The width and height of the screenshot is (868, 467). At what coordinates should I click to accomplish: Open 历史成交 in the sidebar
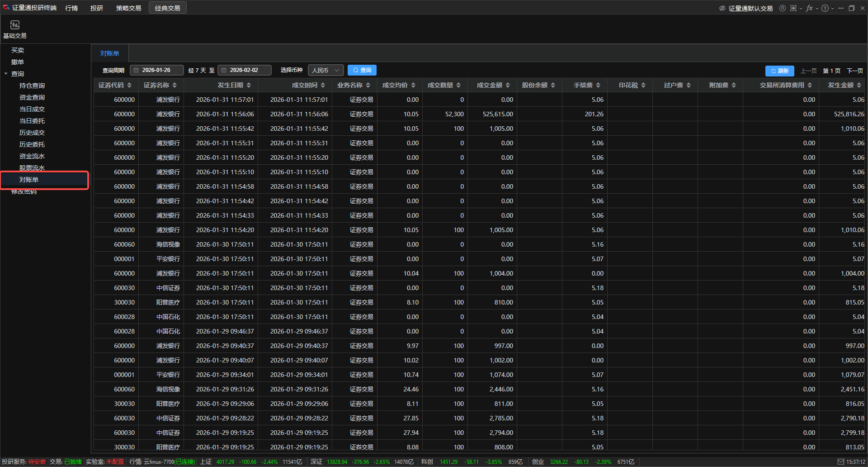click(x=32, y=133)
